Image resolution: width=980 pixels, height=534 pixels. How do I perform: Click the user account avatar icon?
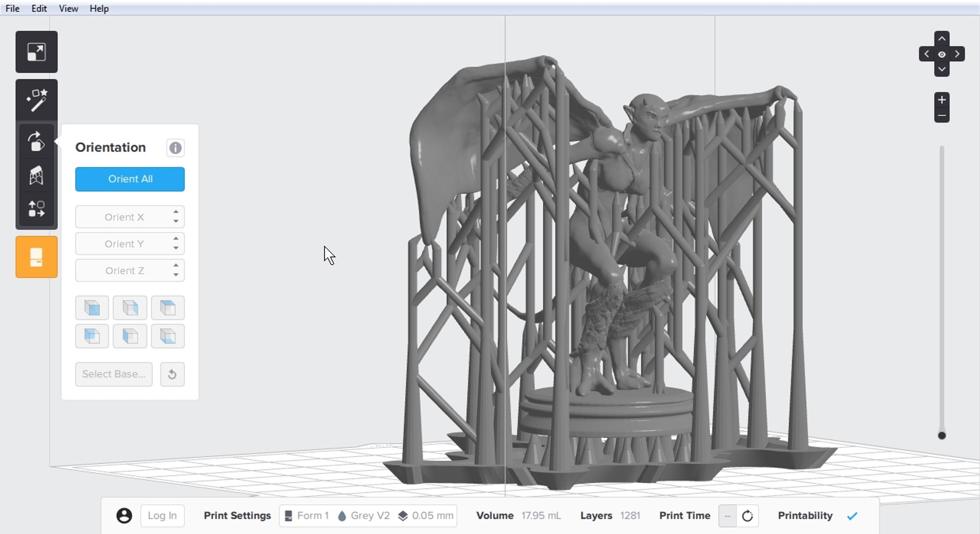tap(124, 516)
